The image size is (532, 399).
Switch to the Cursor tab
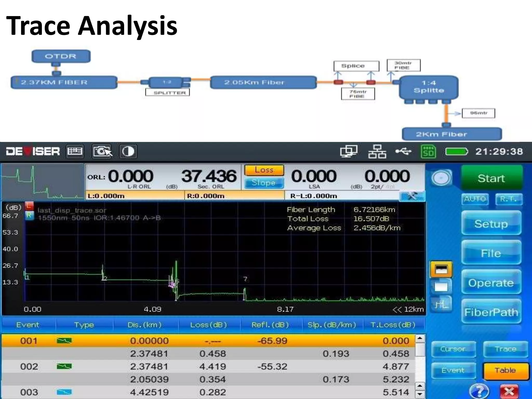coord(453,349)
